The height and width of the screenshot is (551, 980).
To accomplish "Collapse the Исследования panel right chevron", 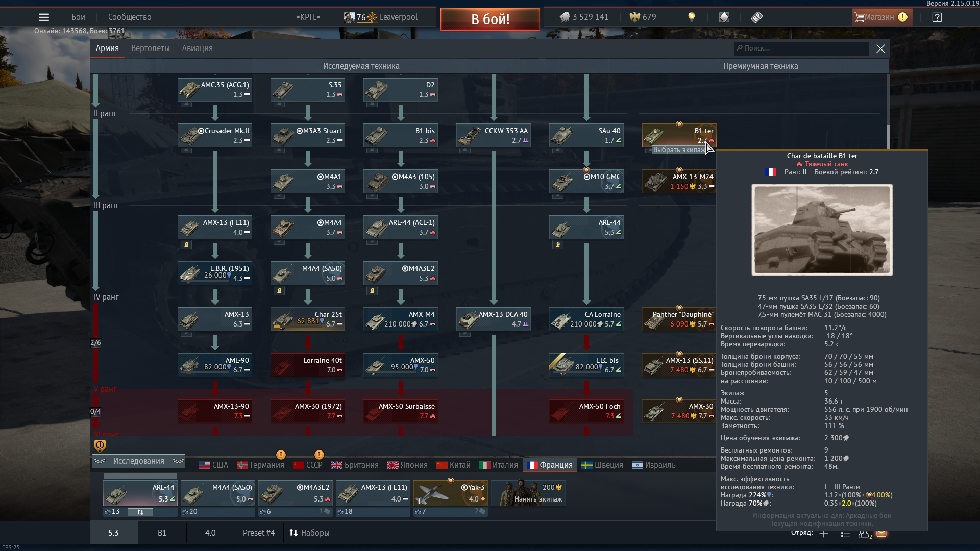I will [178, 461].
